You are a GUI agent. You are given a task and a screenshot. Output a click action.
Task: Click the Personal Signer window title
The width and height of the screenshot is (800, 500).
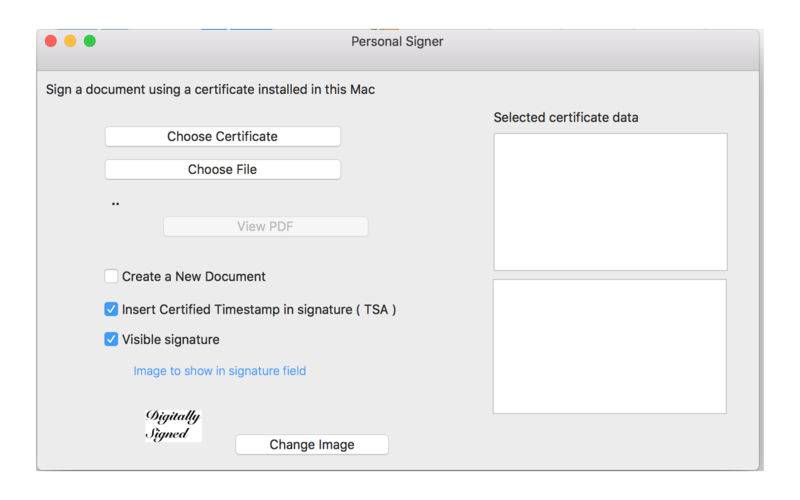[x=397, y=41]
